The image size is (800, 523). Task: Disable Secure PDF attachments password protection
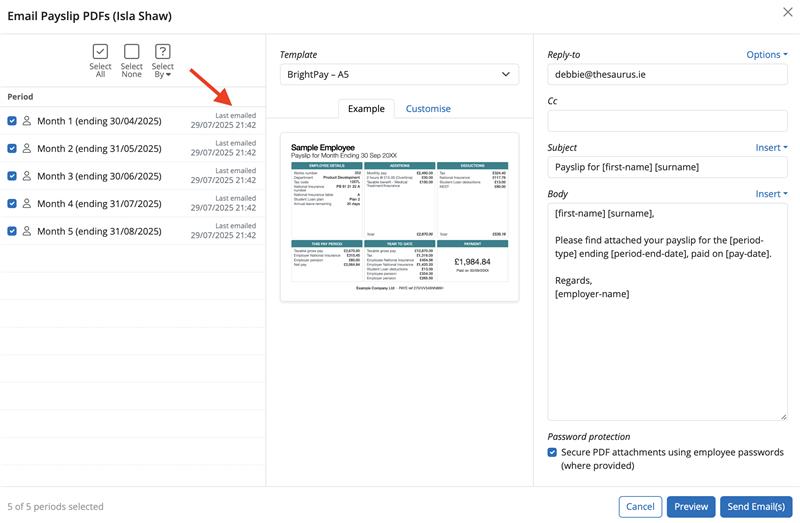553,453
